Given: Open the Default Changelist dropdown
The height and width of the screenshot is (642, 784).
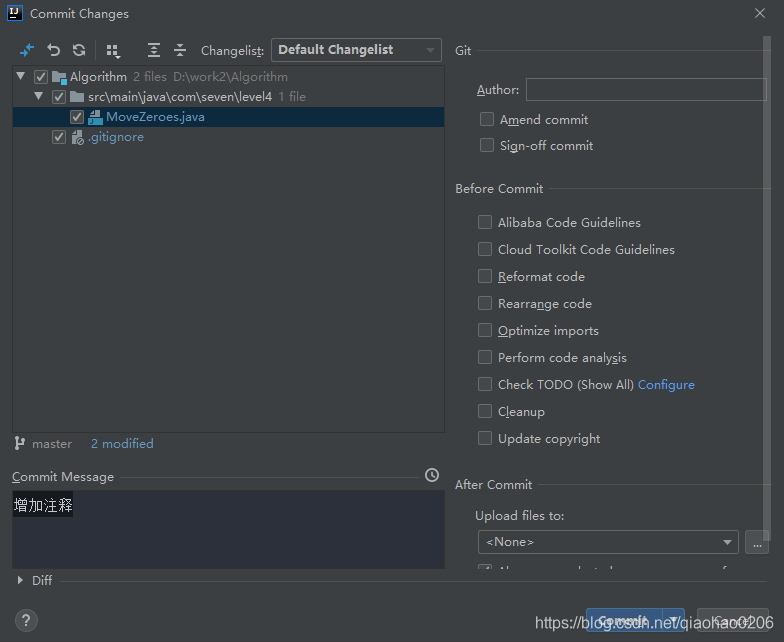Looking at the screenshot, I should 356,50.
